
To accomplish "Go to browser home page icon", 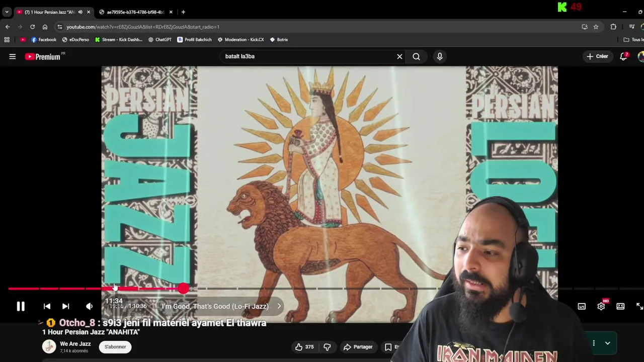I will [x=45, y=27].
